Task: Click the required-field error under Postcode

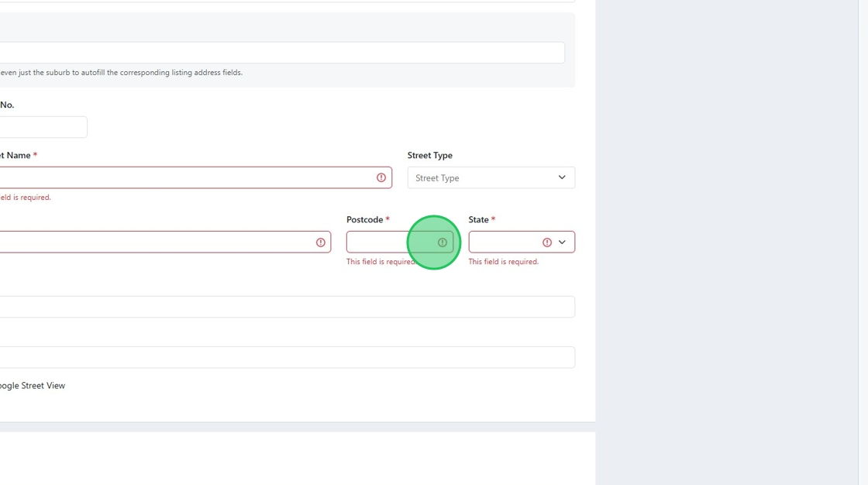Action: 380,262
